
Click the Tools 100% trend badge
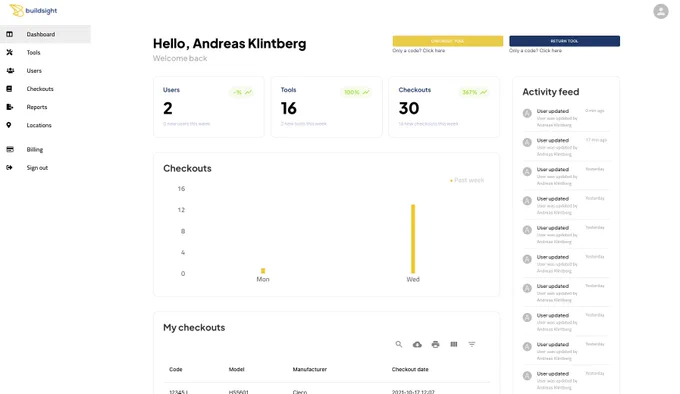coord(356,92)
